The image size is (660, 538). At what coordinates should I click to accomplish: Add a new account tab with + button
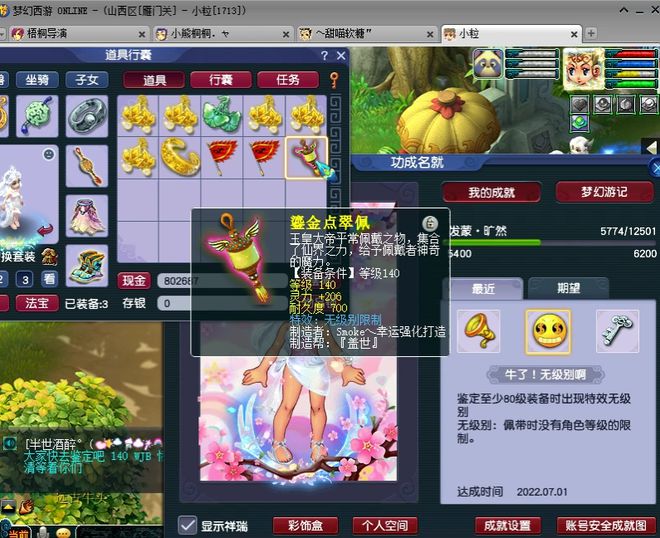coord(591,33)
